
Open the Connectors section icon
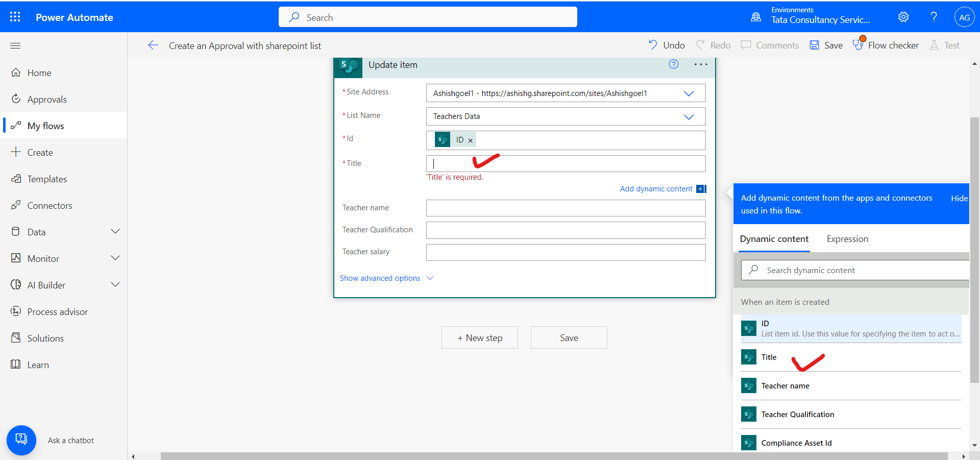pyautogui.click(x=16, y=205)
